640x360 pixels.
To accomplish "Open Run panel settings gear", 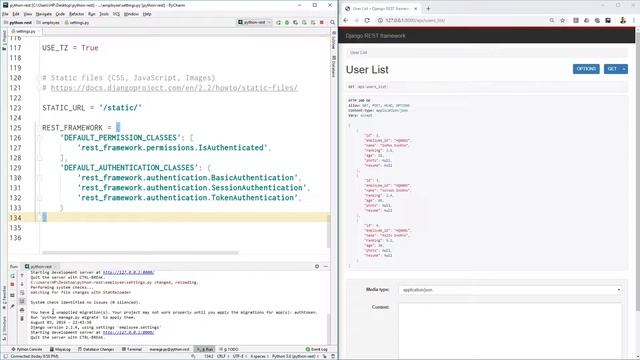I will pos(317,267).
